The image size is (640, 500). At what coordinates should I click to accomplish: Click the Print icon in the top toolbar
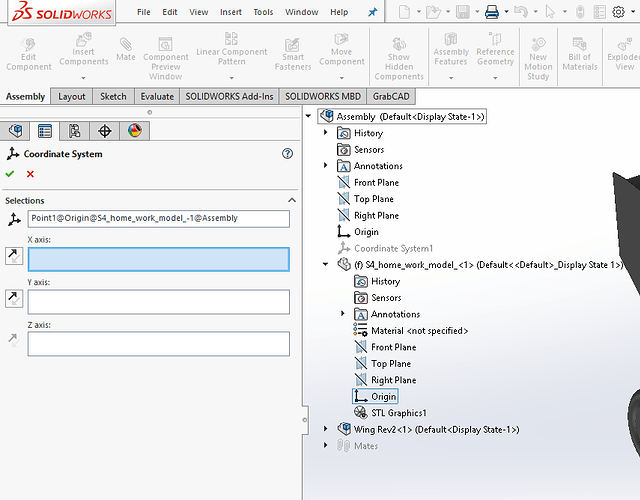click(492, 12)
